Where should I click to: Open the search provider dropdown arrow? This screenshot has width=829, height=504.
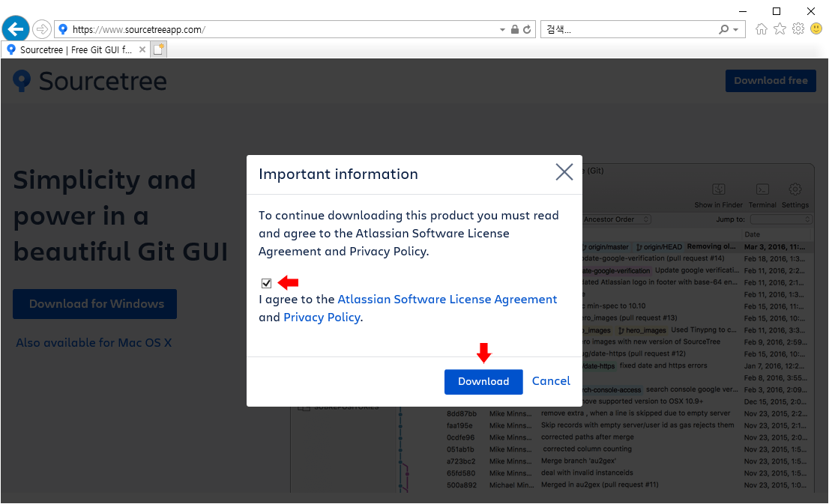[x=736, y=30]
